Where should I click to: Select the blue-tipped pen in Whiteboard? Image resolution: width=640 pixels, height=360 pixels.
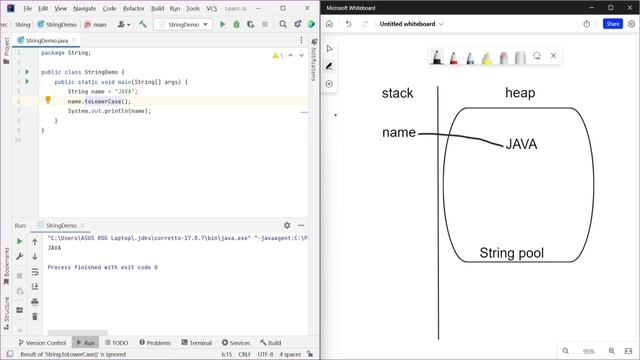[470, 58]
